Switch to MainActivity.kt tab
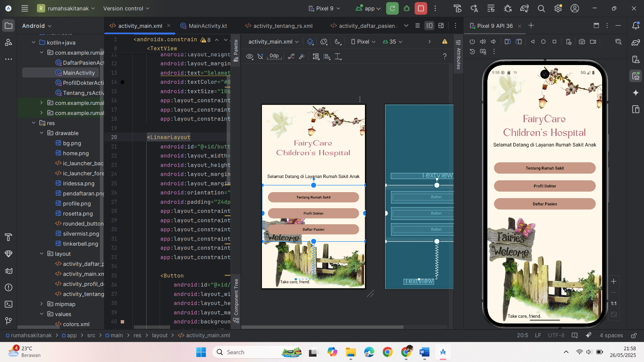This screenshot has height=362, width=644. (x=207, y=26)
